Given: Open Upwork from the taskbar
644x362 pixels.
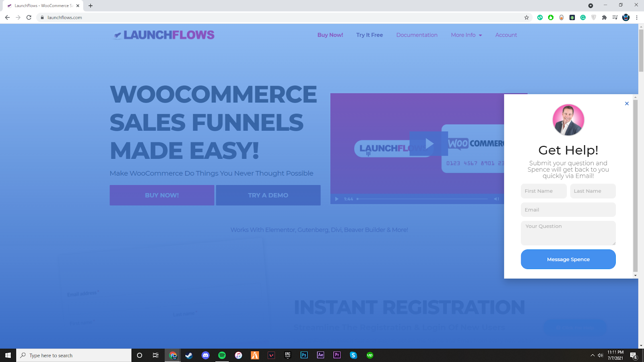Looking at the screenshot, I should 370,355.
